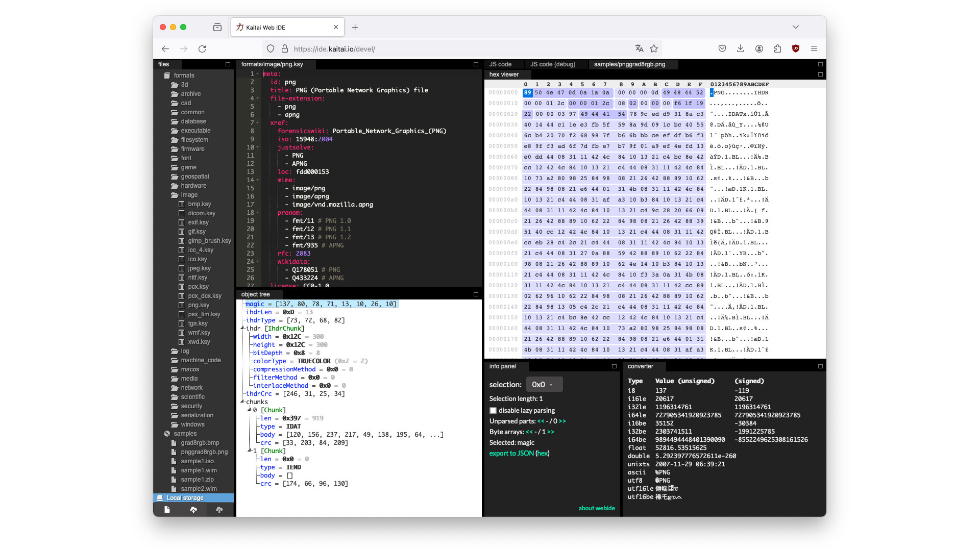Expand the executable formats folder

pyautogui.click(x=195, y=131)
